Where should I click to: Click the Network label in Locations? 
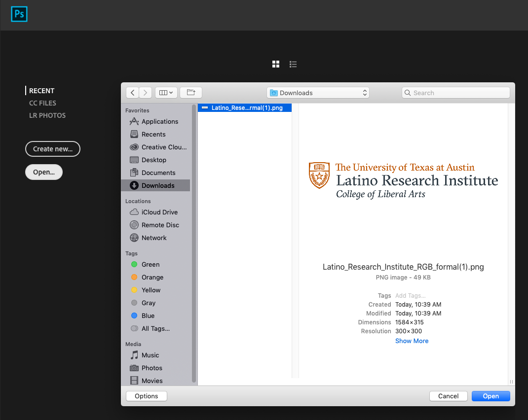(x=154, y=238)
